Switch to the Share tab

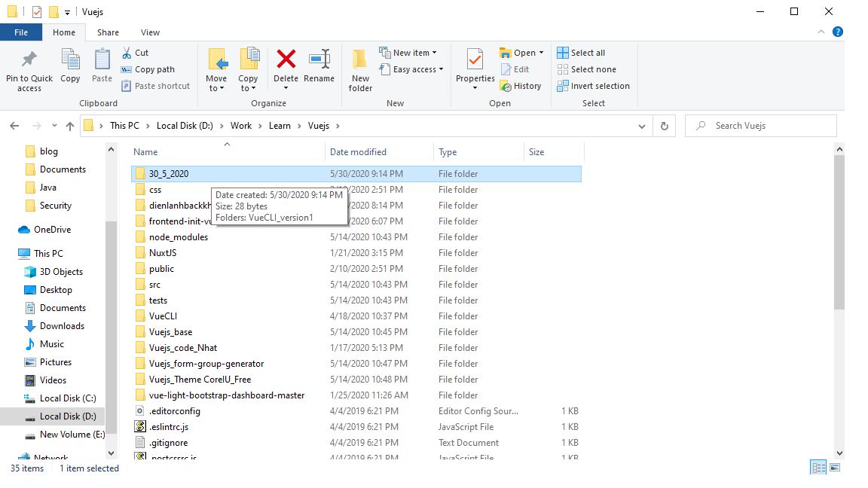pos(108,32)
